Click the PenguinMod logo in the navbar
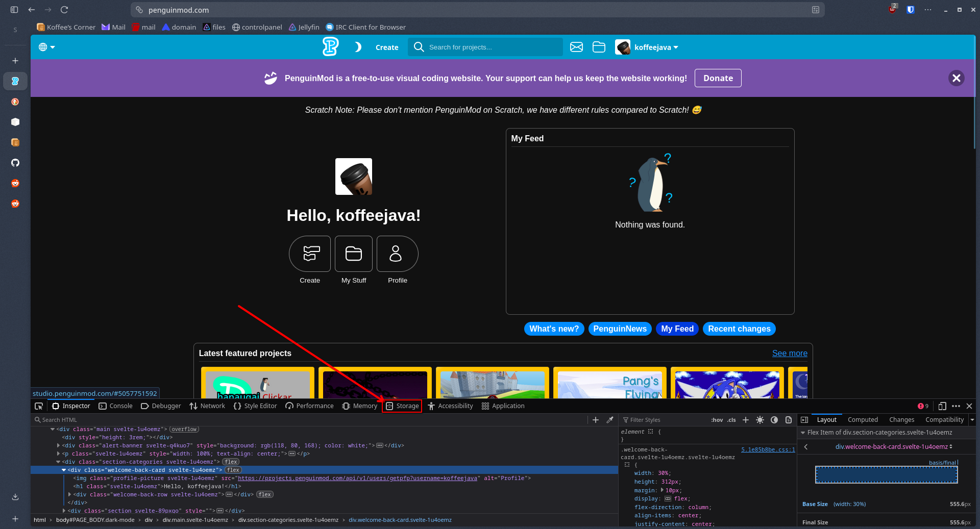Image resolution: width=980 pixels, height=529 pixels. pos(330,47)
